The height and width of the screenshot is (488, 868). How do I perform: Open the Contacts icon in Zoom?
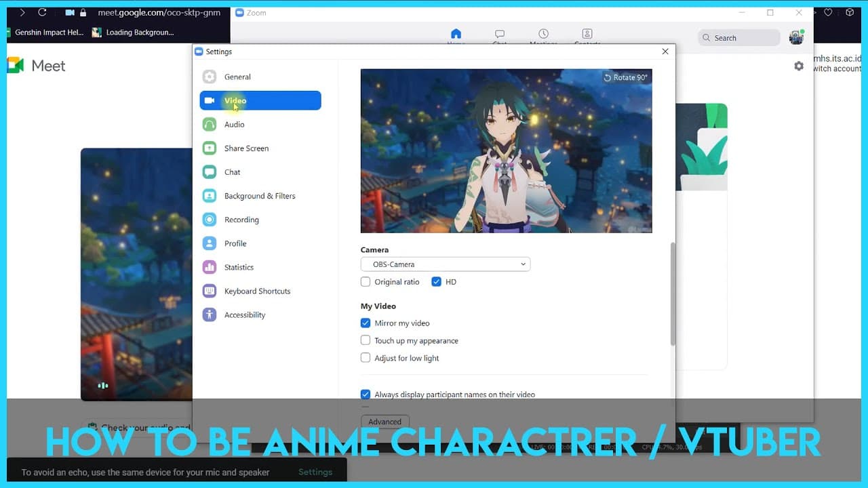click(x=587, y=35)
